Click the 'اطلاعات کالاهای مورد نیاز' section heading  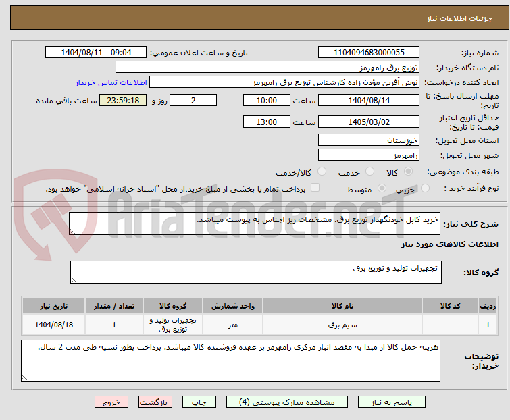(x=449, y=244)
